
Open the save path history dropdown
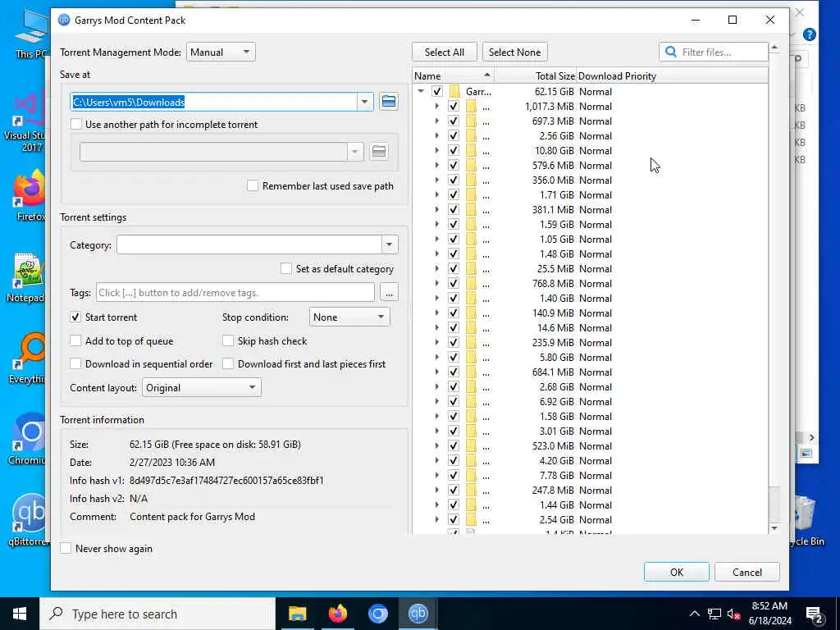(x=365, y=102)
